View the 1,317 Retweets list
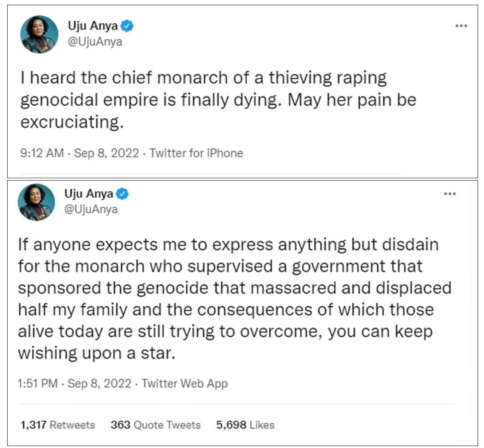This screenshot has height=448, width=484. point(57,425)
